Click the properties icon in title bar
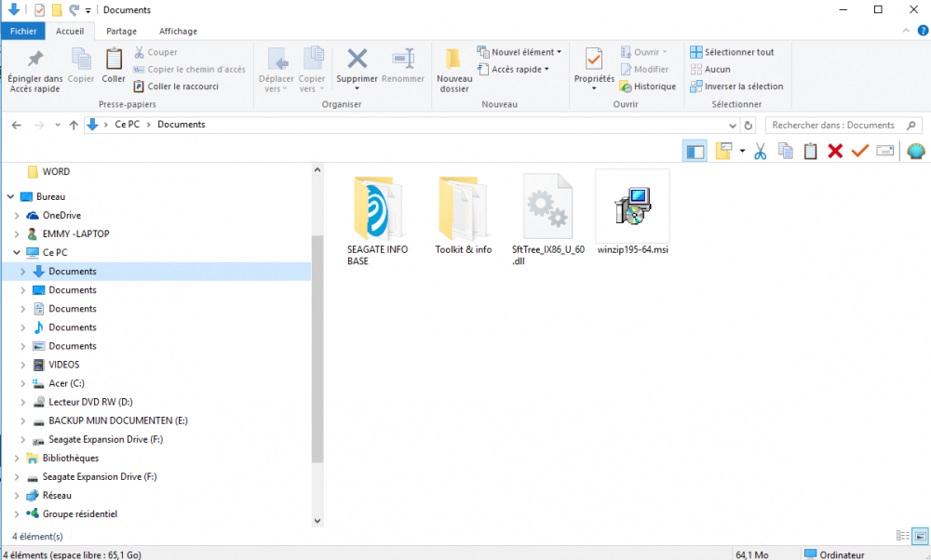 coord(39,10)
